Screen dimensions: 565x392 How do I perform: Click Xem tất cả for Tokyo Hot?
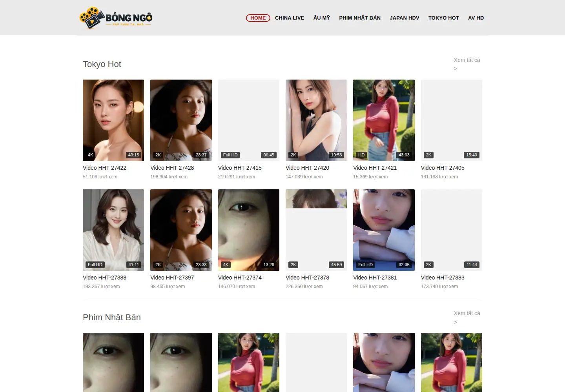(x=467, y=64)
